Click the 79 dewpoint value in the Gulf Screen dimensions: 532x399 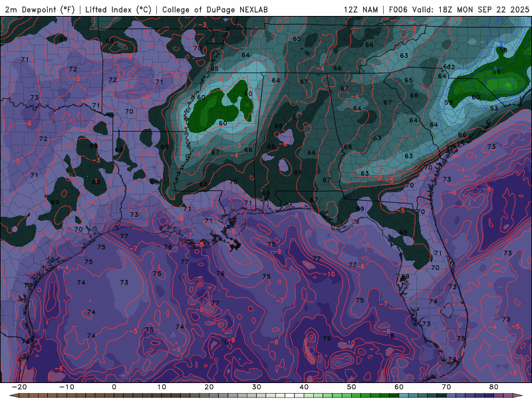point(327,338)
